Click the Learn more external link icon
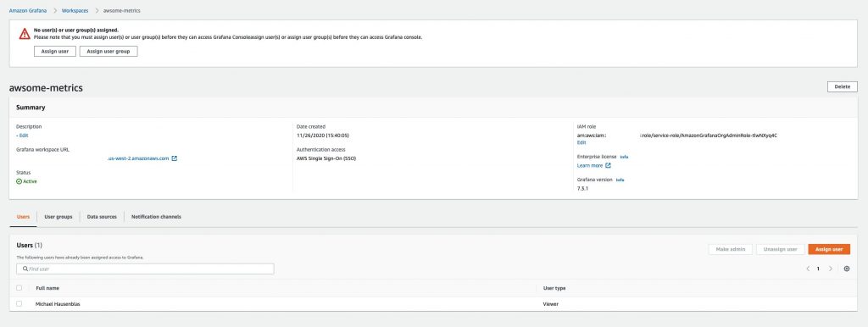This screenshot has height=327, width=868. tap(608, 165)
